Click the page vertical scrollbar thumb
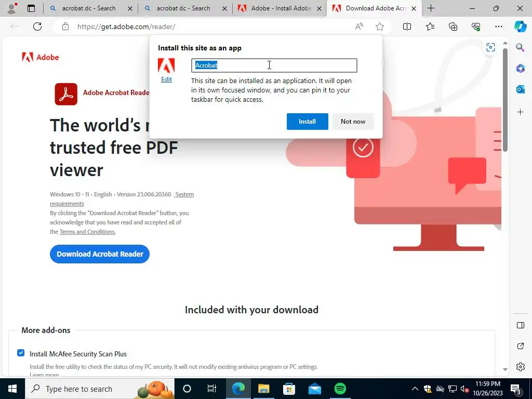The width and height of the screenshot is (532, 399). point(505,100)
